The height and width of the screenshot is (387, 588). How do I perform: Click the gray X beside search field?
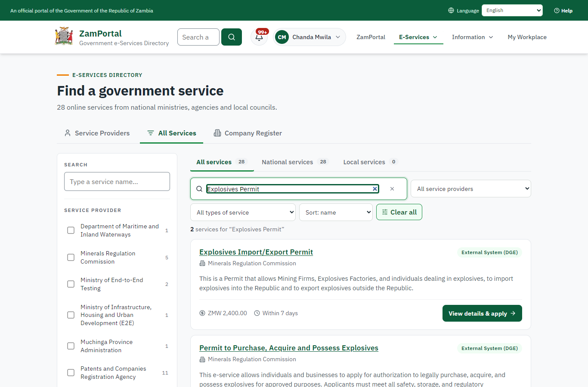pos(392,189)
